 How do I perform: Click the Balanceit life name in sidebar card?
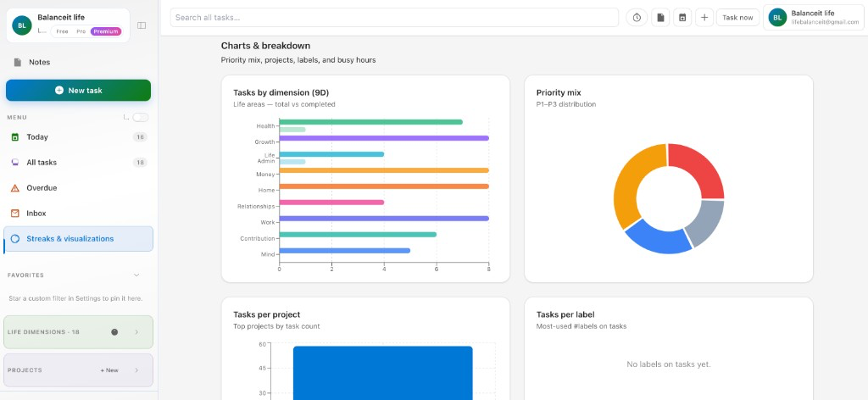coord(61,18)
